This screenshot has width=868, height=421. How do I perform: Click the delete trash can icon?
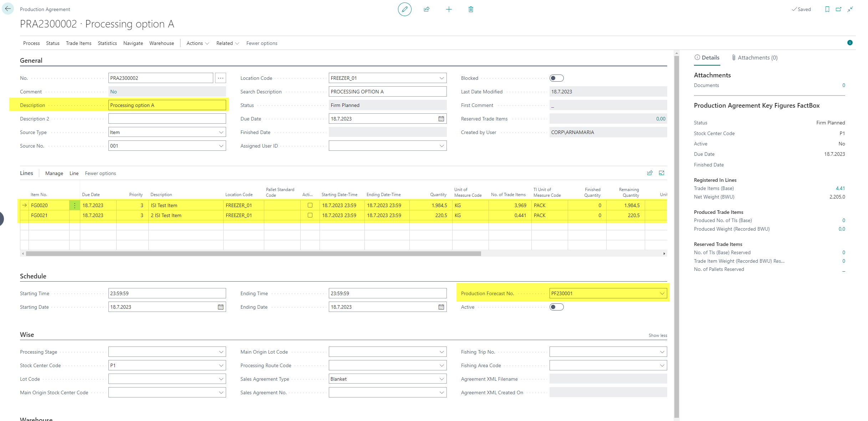click(471, 9)
